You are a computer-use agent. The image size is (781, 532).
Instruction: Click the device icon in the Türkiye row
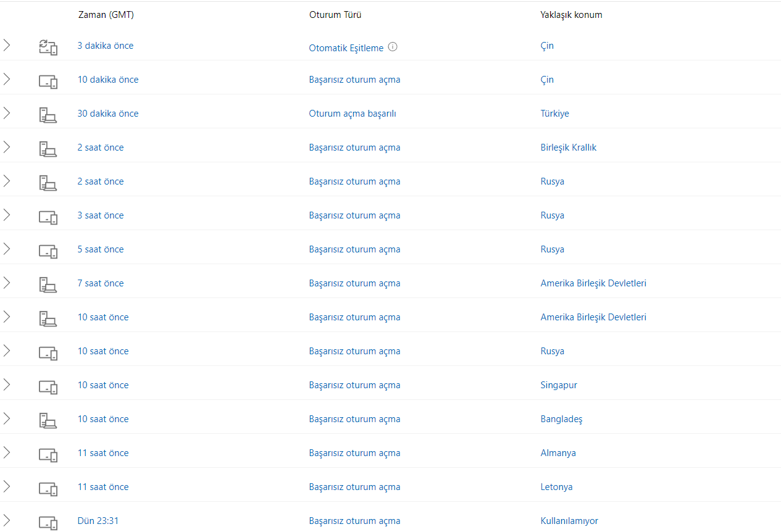(x=48, y=114)
